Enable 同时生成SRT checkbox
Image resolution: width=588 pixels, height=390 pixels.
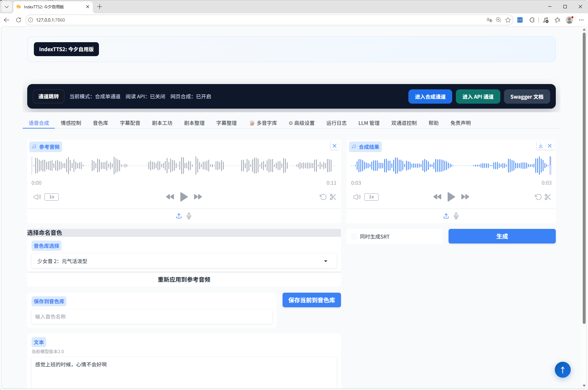coord(354,237)
